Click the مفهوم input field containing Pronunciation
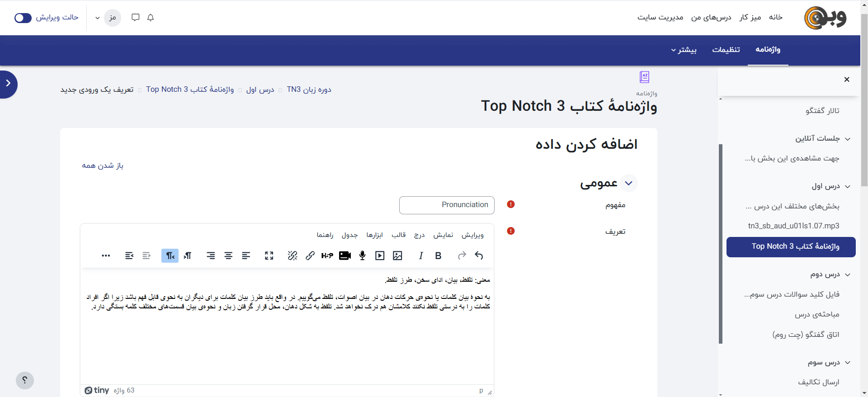The height and width of the screenshot is (397, 868). pyautogui.click(x=447, y=205)
